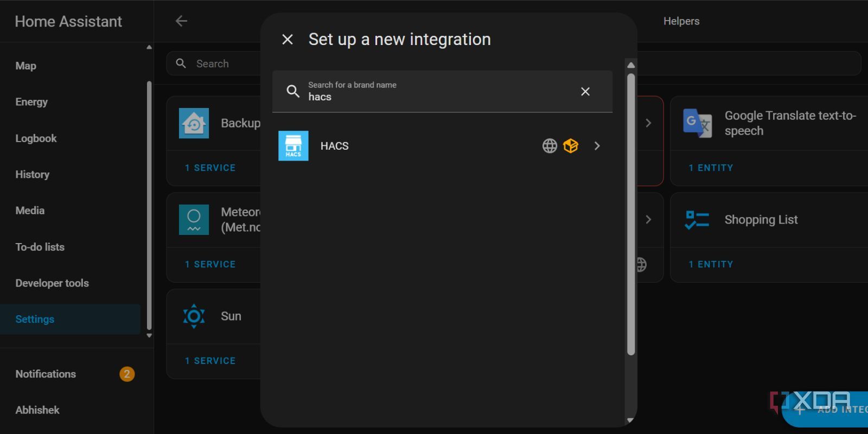This screenshot has width=868, height=434.
Task: Open Backup card's 1 SERVICE link
Action: click(210, 168)
